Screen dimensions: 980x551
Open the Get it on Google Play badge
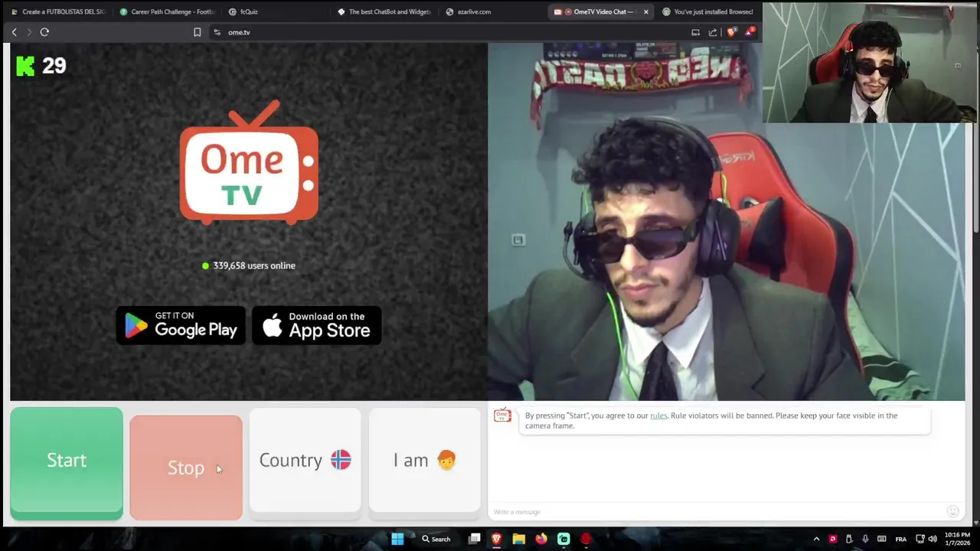tap(181, 325)
